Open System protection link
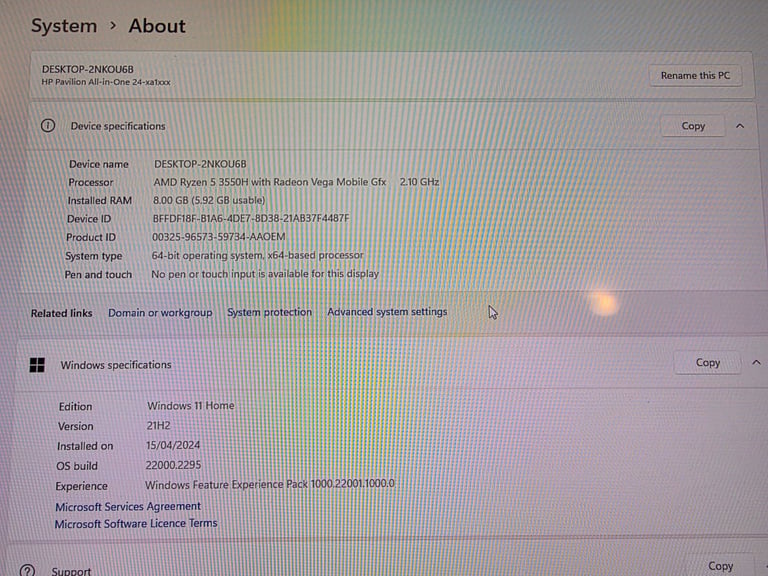Image resolution: width=768 pixels, height=576 pixels. click(269, 312)
